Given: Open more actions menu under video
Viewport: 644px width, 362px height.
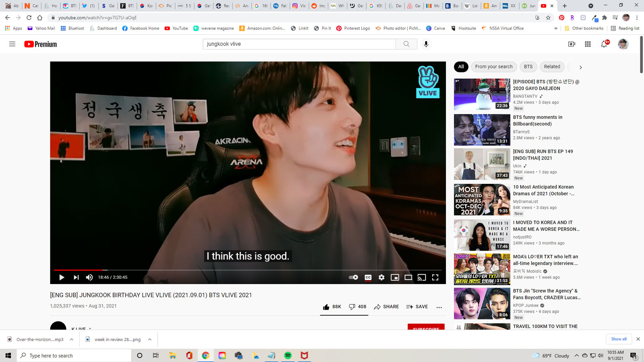Looking at the screenshot, I should pyautogui.click(x=439, y=307).
